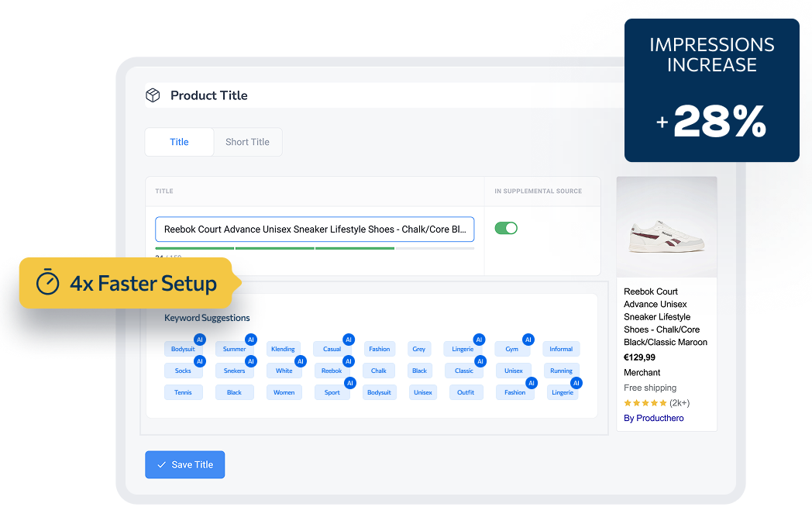812x507 pixels.
Task: Click the TITLE column header
Action: (x=164, y=191)
